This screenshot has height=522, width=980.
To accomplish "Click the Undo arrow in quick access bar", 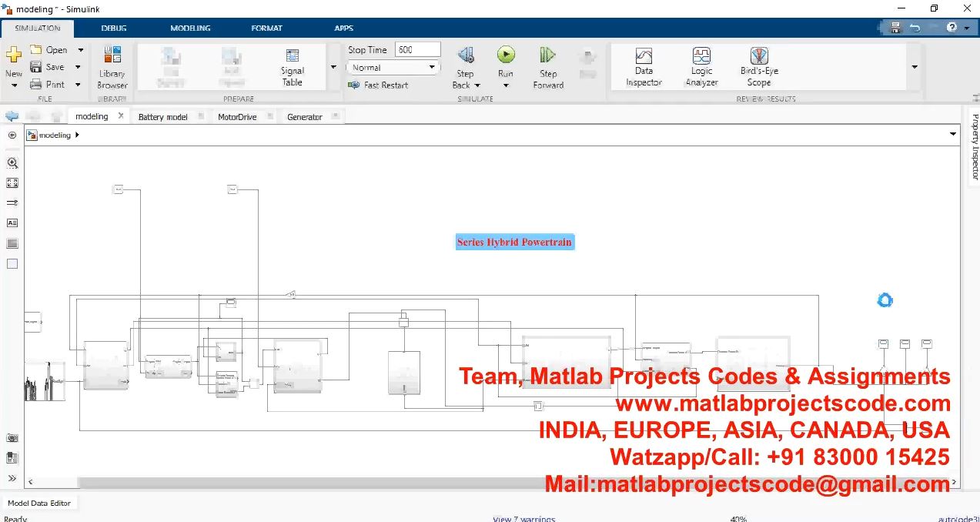I will [x=915, y=27].
